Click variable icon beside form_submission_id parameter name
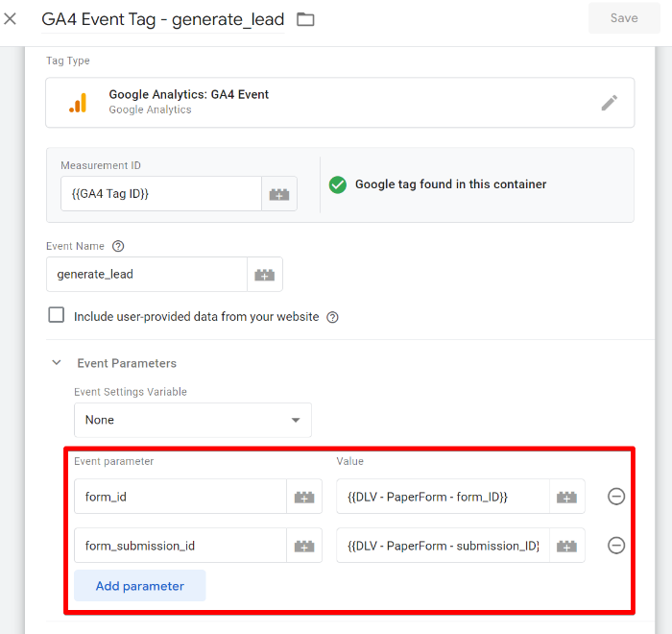The height and width of the screenshot is (634, 672). pos(304,546)
